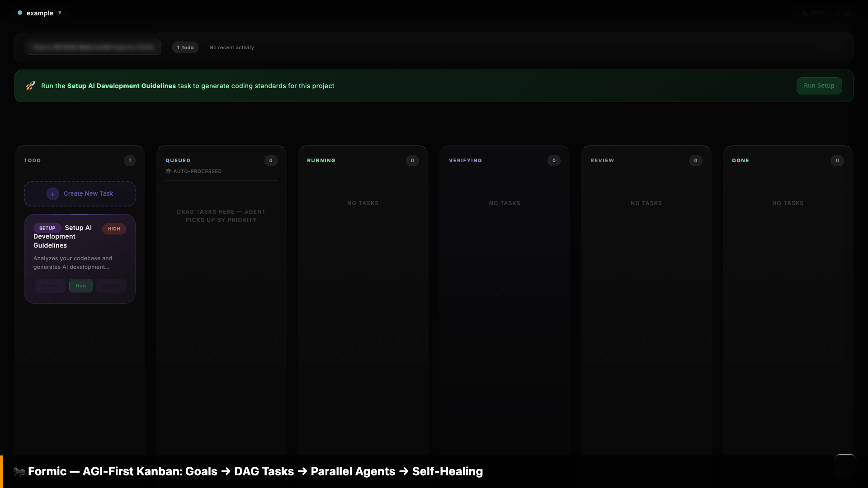
Task: Click the blue workspace status dot
Action: 20,13
